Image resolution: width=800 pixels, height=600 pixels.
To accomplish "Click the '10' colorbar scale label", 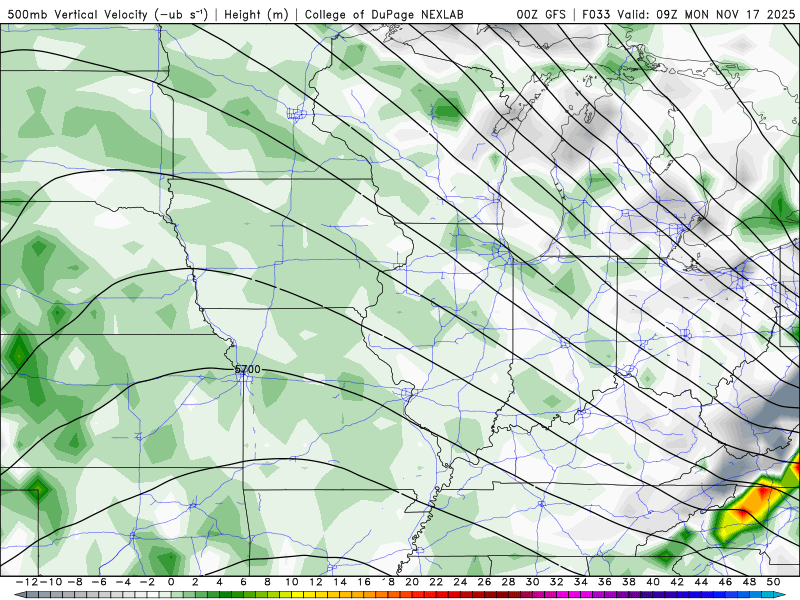I will pyautogui.click(x=291, y=582).
